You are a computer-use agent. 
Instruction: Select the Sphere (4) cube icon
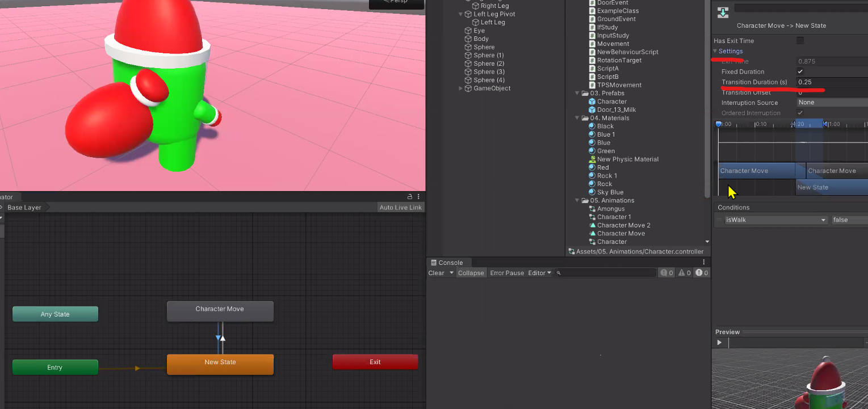(x=468, y=80)
